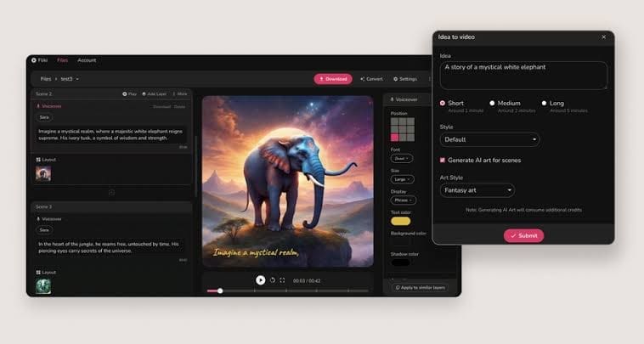Click the pink Download button
644x344 pixels.
pos(333,79)
